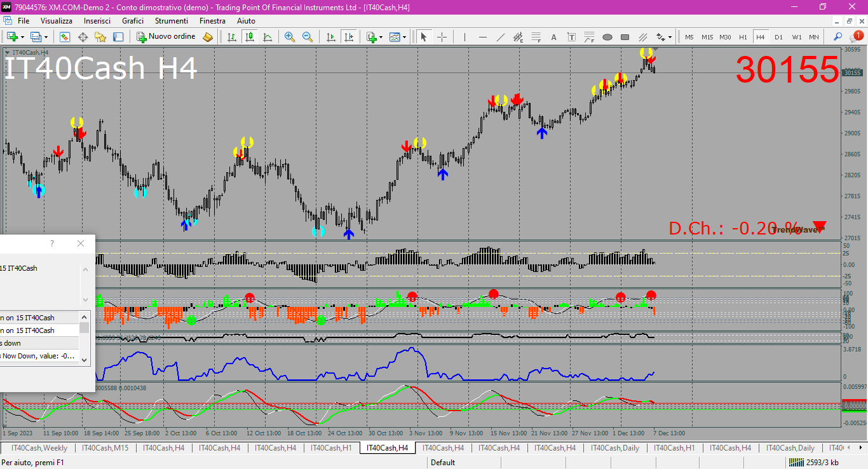Image resolution: width=868 pixels, height=469 pixels.
Task: Switch chart to candlestick style
Action: tap(250, 37)
